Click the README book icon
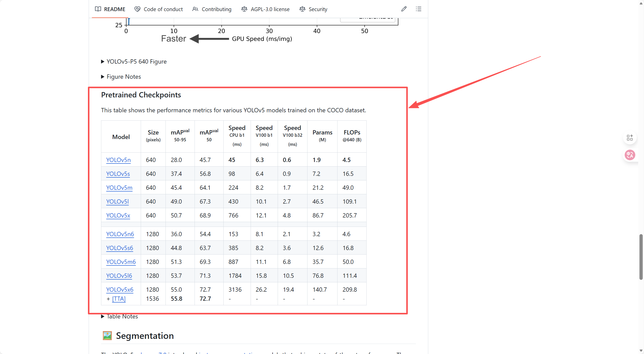The image size is (644, 354). tap(98, 9)
